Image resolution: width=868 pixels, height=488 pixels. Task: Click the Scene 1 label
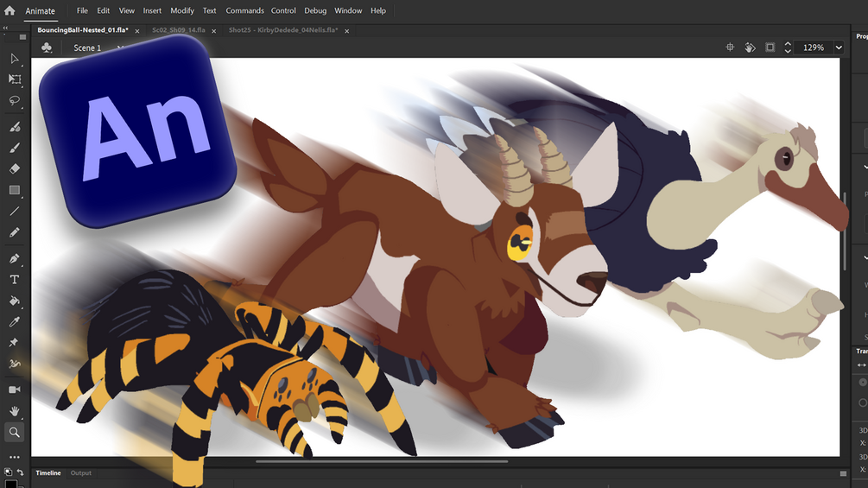pyautogui.click(x=87, y=48)
